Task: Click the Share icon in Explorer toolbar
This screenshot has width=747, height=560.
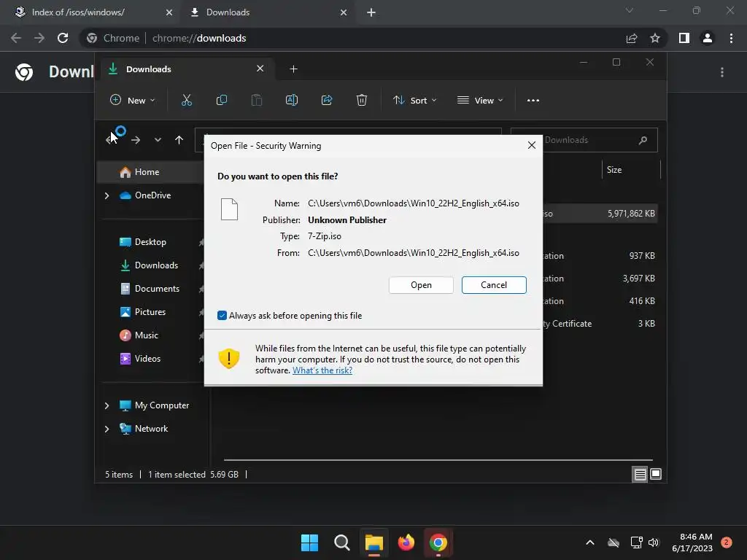Action: pos(327,100)
